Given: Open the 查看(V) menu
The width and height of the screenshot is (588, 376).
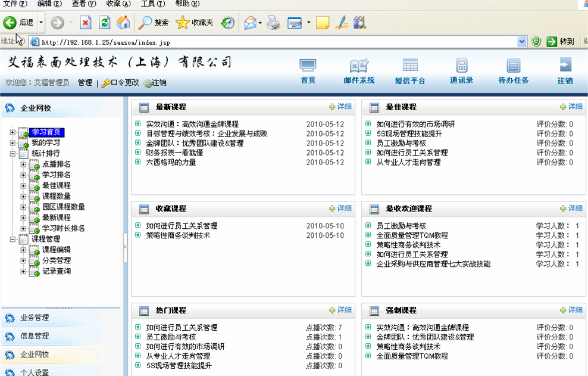Looking at the screenshot, I should (84, 4).
